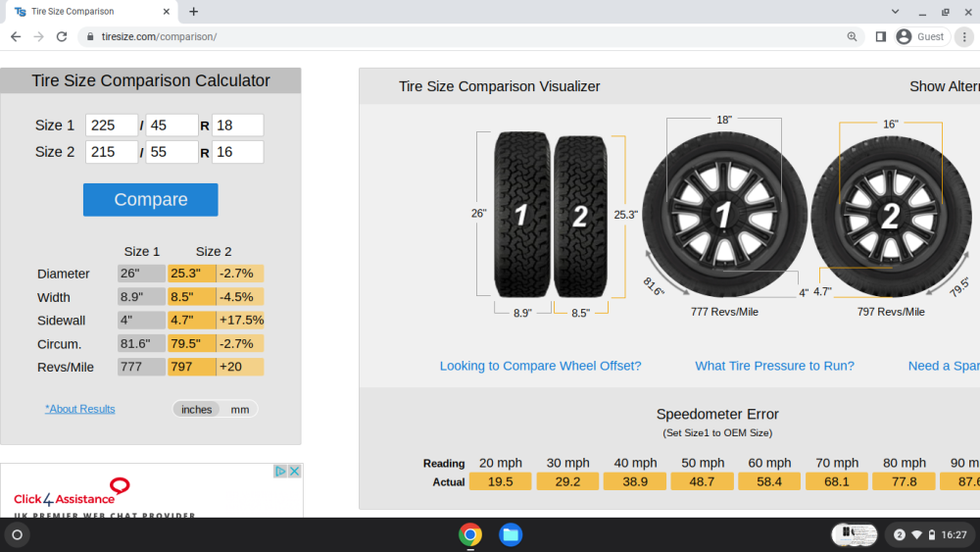This screenshot has width=980, height=552.
Task: Click wheel 2 side view image
Action: (x=891, y=217)
